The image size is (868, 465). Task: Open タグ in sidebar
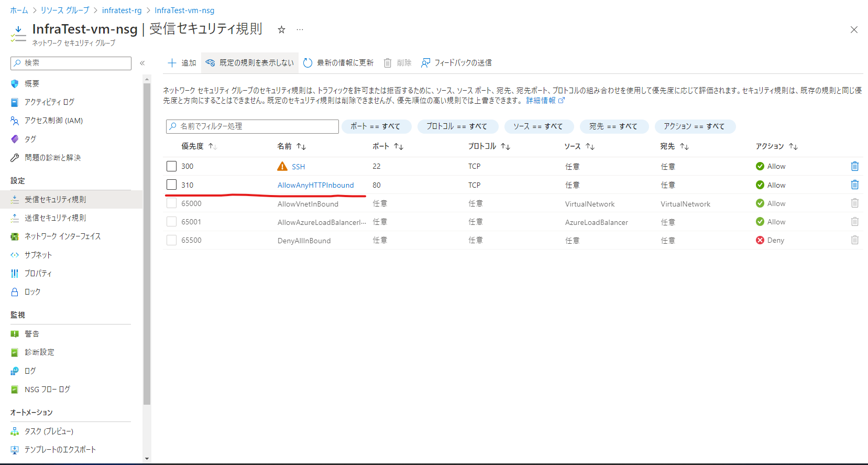coord(30,139)
